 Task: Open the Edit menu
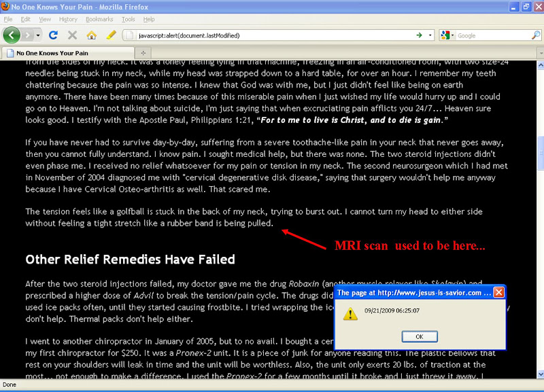tap(25, 19)
